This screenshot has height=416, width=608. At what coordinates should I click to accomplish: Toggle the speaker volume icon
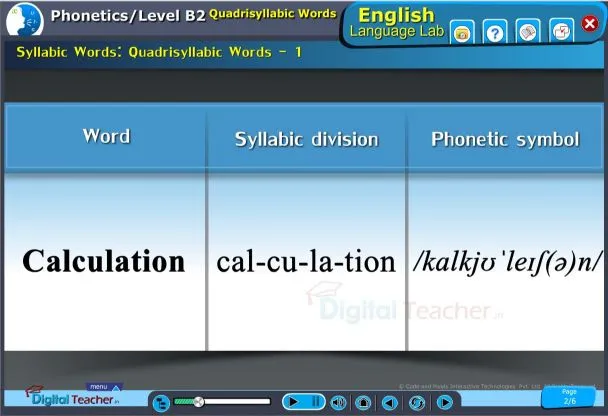(x=338, y=403)
